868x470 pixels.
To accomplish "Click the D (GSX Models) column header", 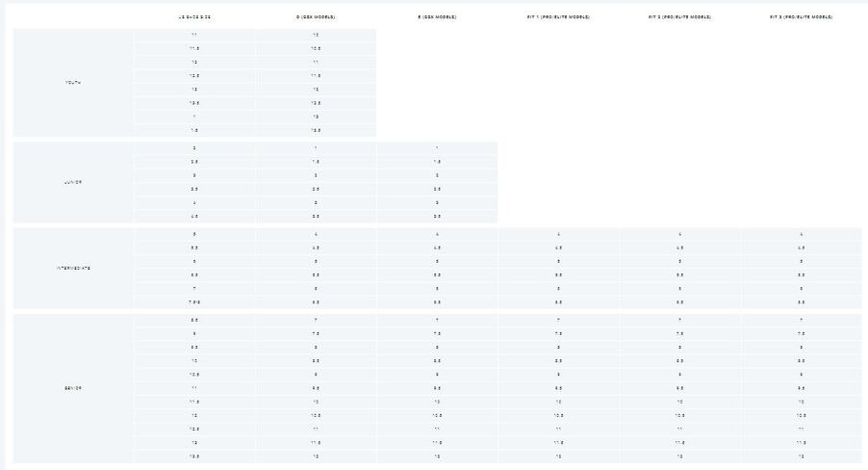I will (316, 17).
